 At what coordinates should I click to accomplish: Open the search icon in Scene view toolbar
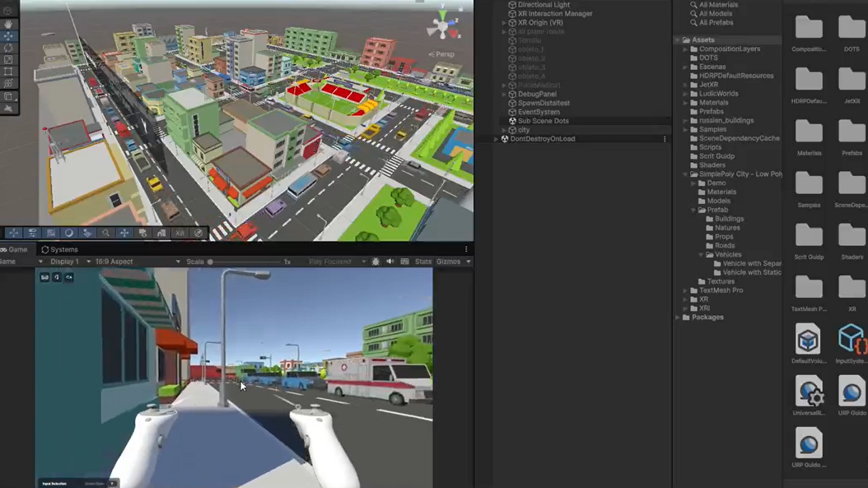coord(106,233)
